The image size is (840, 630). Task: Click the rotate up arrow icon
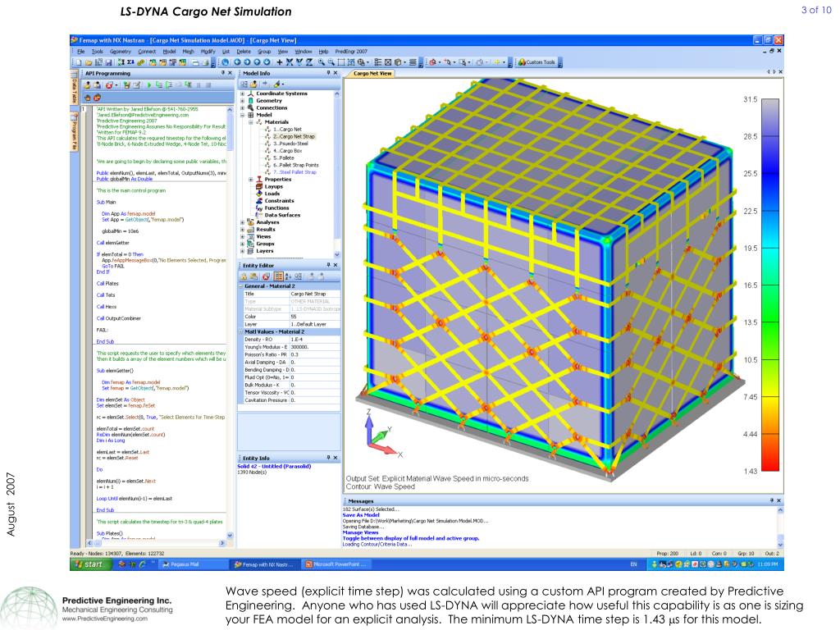pos(257,62)
